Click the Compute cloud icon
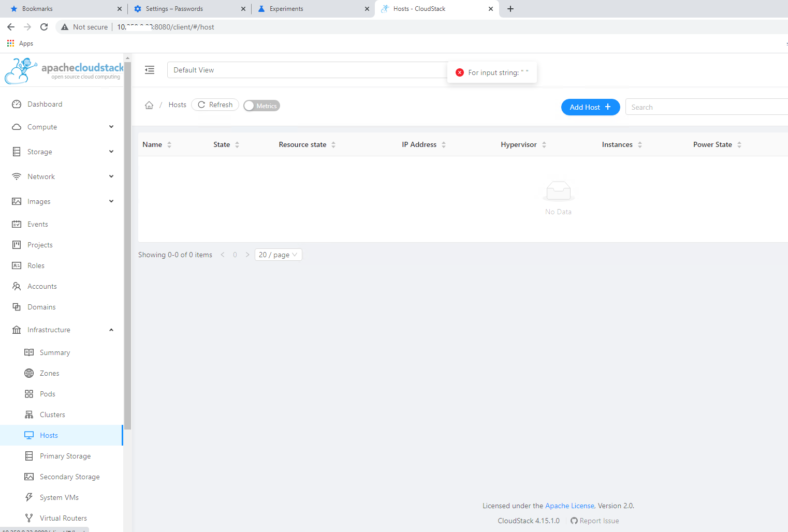The width and height of the screenshot is (788, 532). [x=17, y=127]
